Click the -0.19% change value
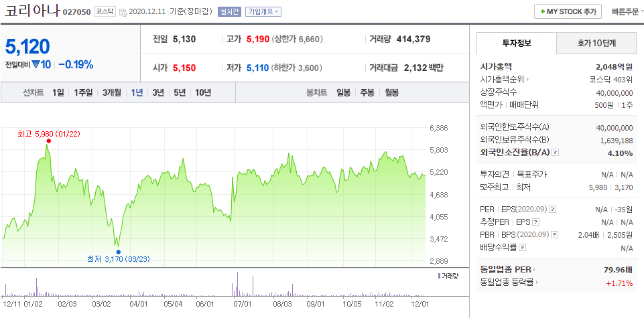The image size is (644, 318). pos(76,64)
